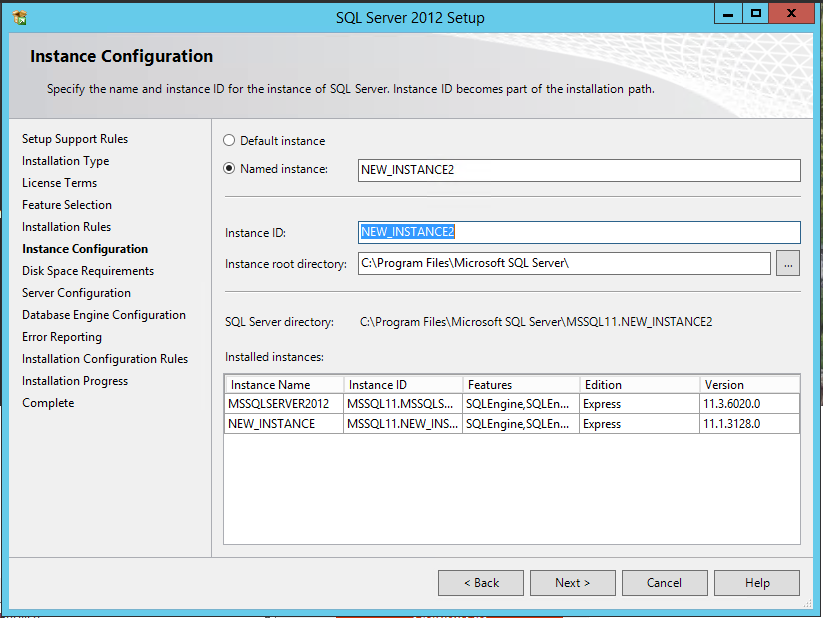Viewport: 823px width, 618px height.
Task: Click Feature Selection step in the sidebar
Action: tap(67, 205)
